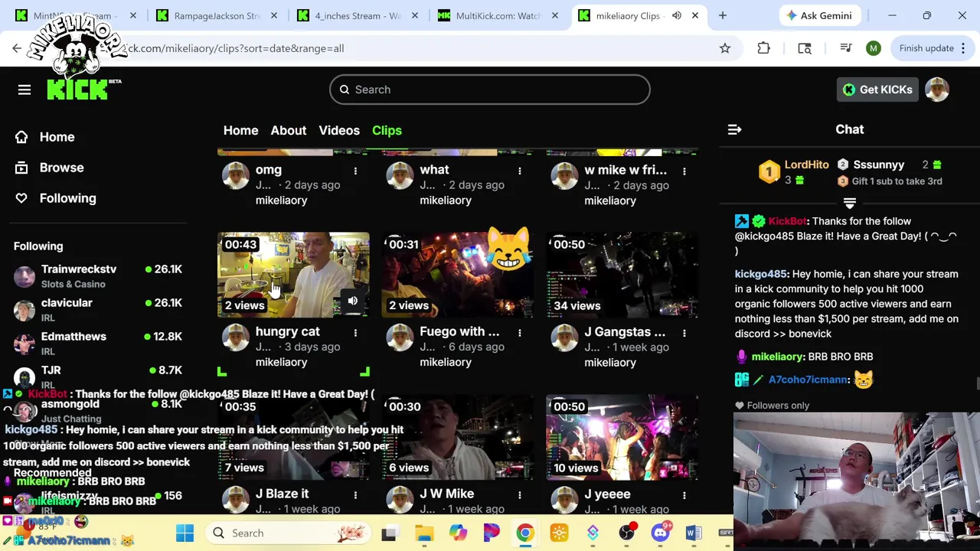980x551 pixels.
Task: Click Windows taskbar search box
Action: point(286,533)
